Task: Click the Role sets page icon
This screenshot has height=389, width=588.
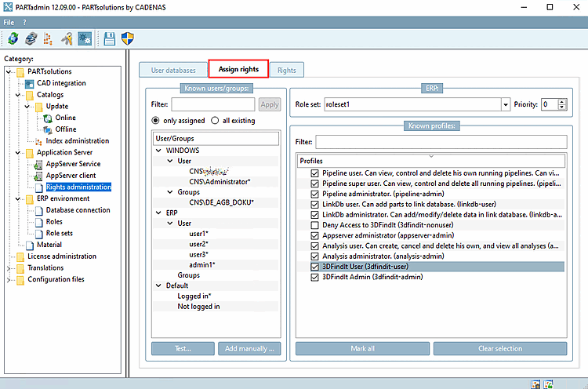Action: [39, 234]
